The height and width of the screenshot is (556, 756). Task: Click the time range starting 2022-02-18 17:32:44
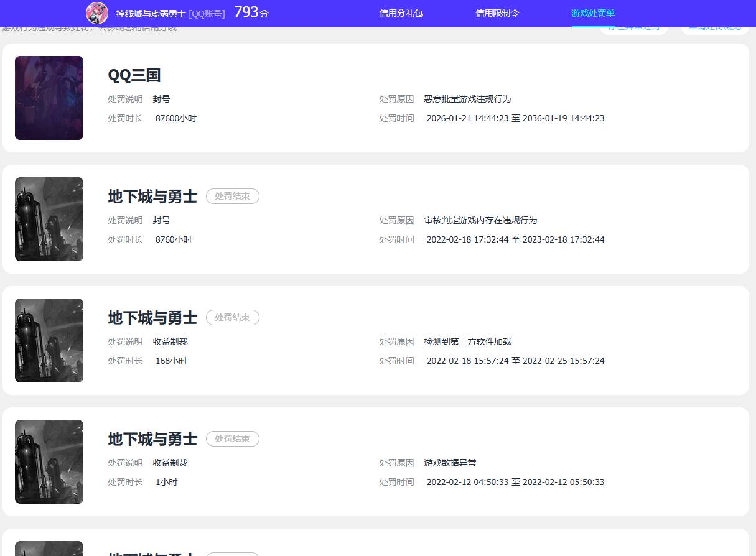click(x=516, y=239)
